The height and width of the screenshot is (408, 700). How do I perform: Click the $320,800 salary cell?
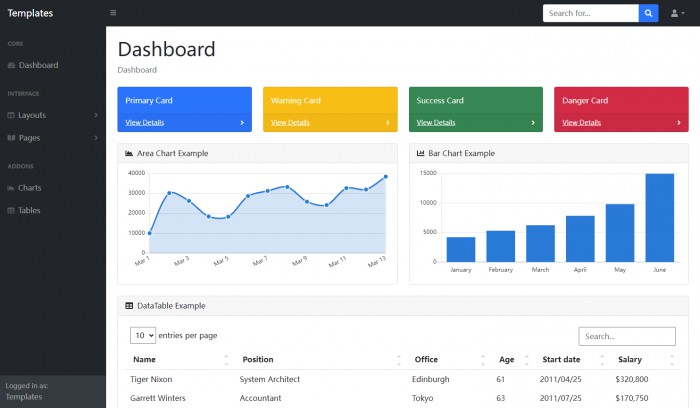coord(632,379)
